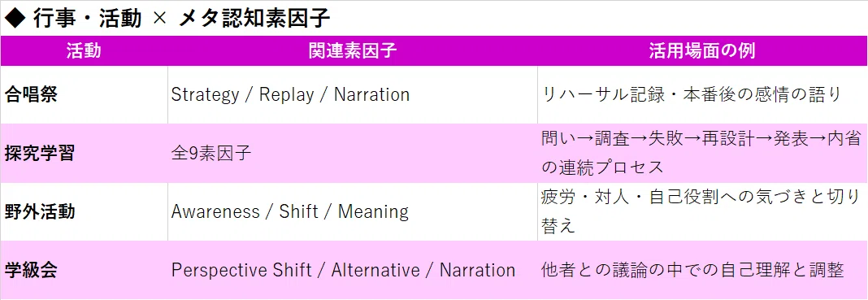Click の連続プロセス text line

(x=601, y=167)
